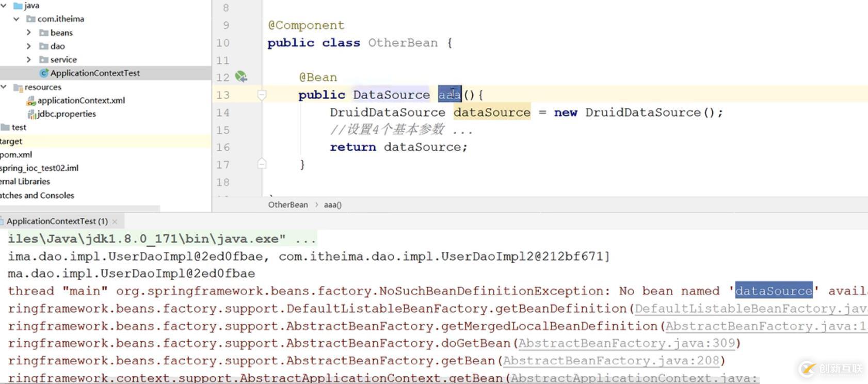Image resolution: width=868 pixels, height=384 pixels.
Task: Click aaa() in the breadcrumb bar
Action: tap(333, 205)
